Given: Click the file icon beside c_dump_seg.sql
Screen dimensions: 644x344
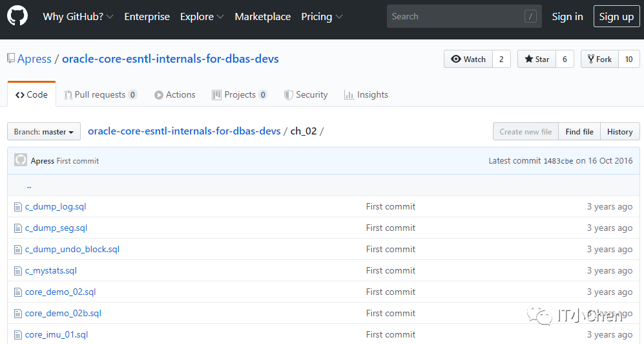Looking at the screenshot, I should pyautogui.click(x=18, y=228).
